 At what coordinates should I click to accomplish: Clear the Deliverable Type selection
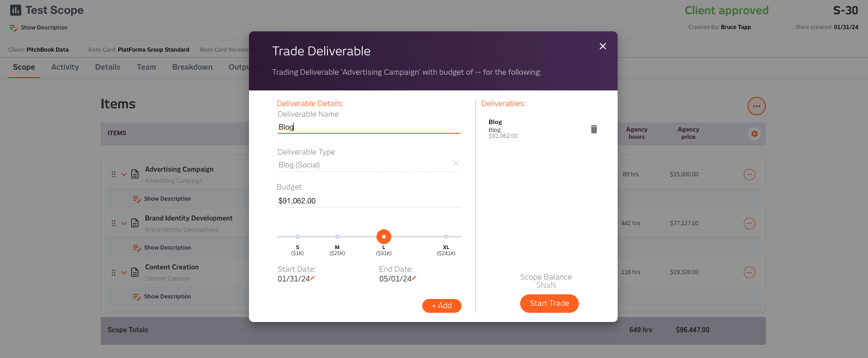pyautogui.click(x=456, y=163)
